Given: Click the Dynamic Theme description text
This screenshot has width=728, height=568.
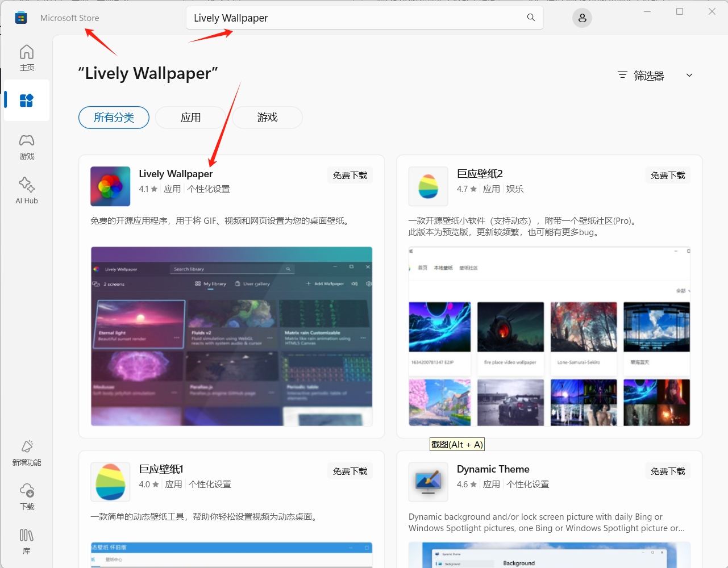Looking at the screenshot, I should (x=546, y=523).
